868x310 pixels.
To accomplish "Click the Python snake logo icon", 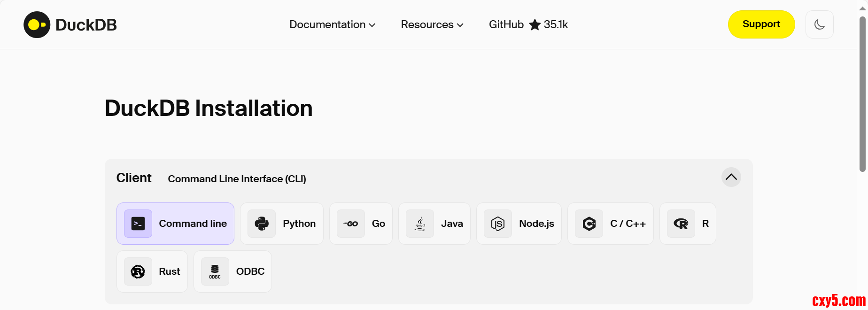I will pyautogui.click(x=262, y=224).
